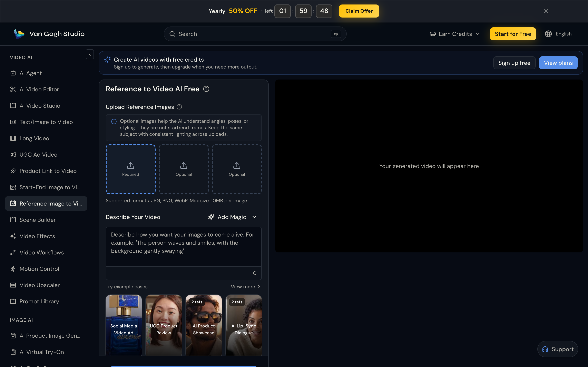Click help icon beside Reference to Video title

point(206,89)
